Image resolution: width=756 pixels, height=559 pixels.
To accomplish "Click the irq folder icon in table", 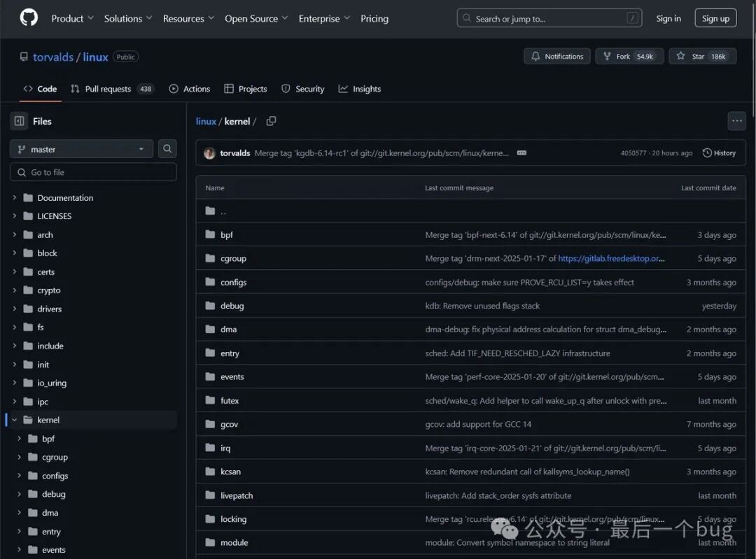I will 210,448.
